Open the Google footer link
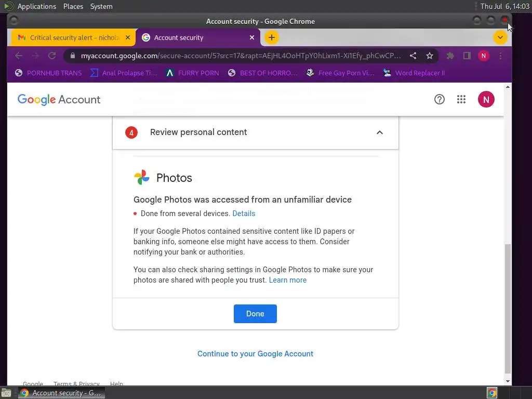This screenshot has width=532, height=399. pyautogui.click(x=33, y=384)
